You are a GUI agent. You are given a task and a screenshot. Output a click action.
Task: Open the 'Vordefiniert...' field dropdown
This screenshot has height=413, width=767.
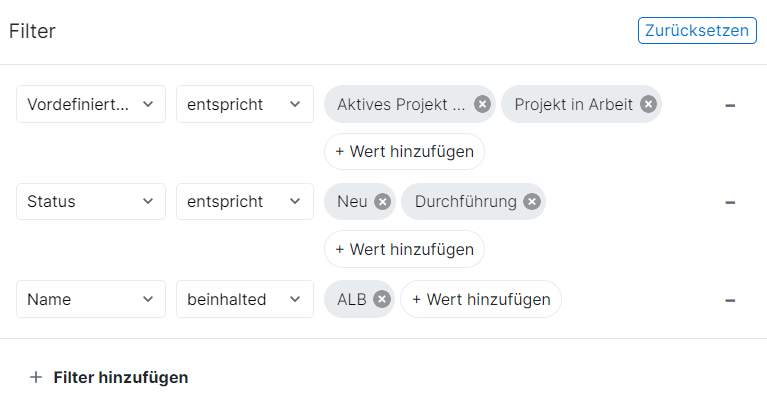click(91, 104)
